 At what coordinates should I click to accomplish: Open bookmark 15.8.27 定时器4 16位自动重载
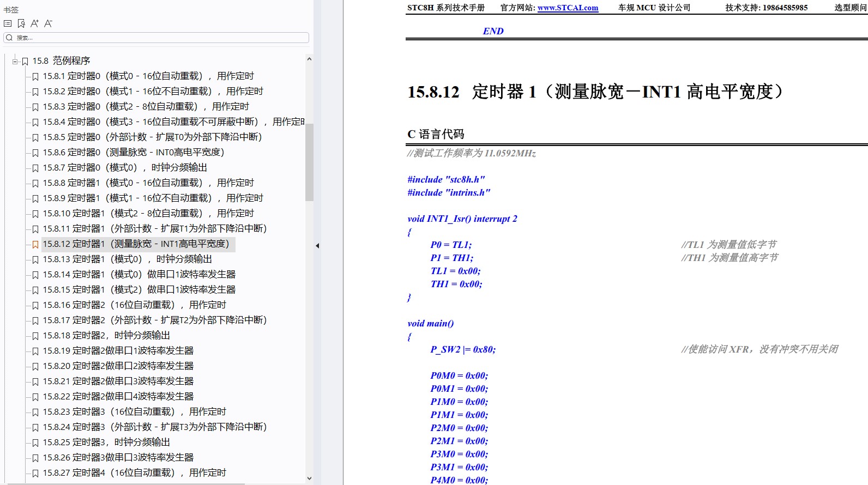pyautogui.click(x=134, y=472)
